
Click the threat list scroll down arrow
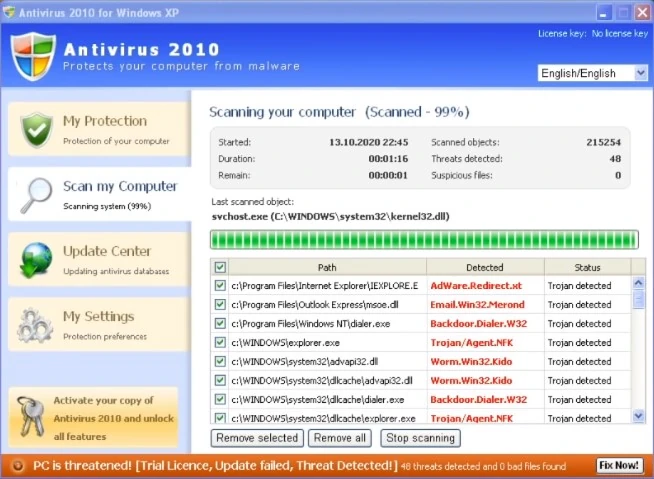[x=639, y=415]
